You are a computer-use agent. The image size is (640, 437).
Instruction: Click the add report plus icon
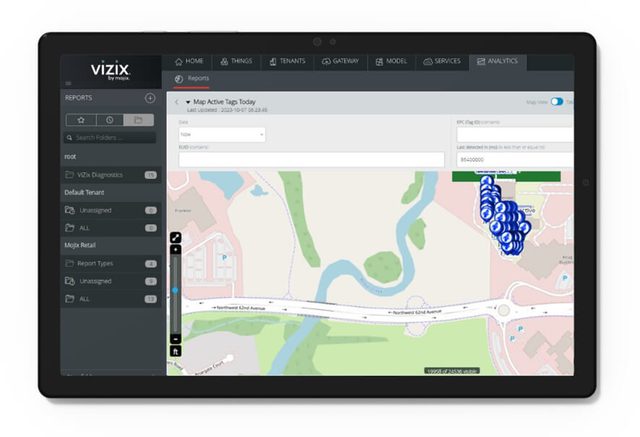coord(150,98)
